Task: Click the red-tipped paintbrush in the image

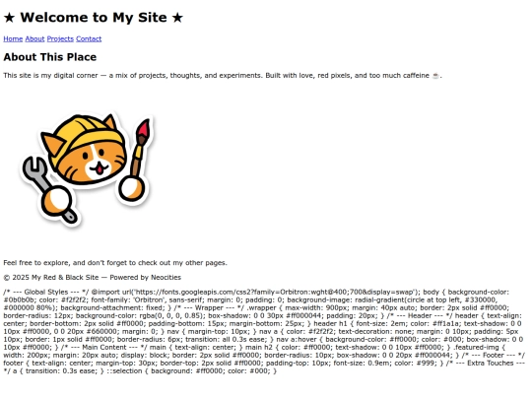Action: click(x=141, y=146)
